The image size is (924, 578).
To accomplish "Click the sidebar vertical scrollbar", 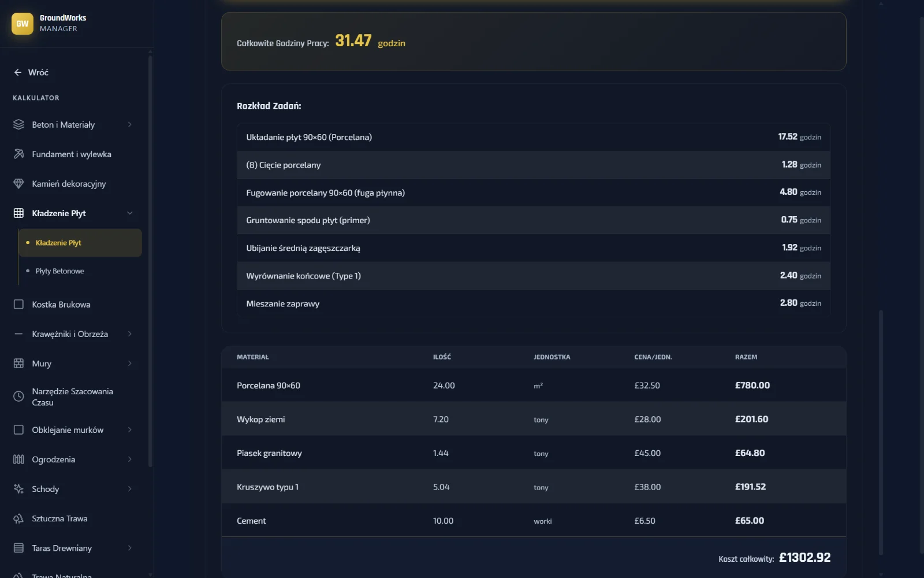I will coord(150,260).
